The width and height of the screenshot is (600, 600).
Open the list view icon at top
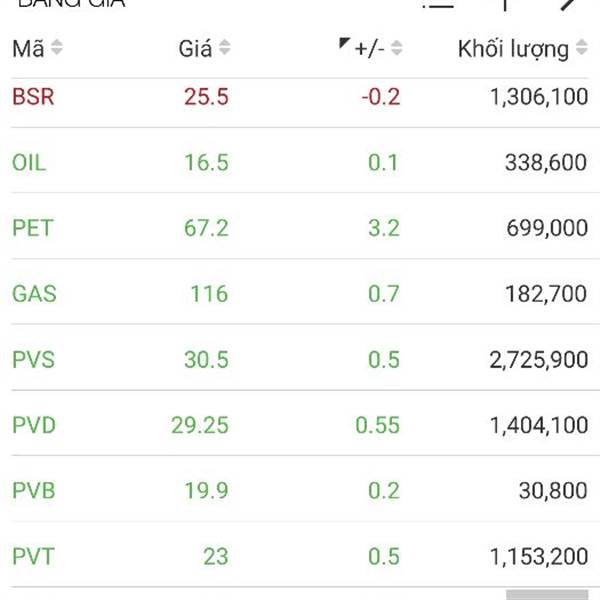point(438,5)
